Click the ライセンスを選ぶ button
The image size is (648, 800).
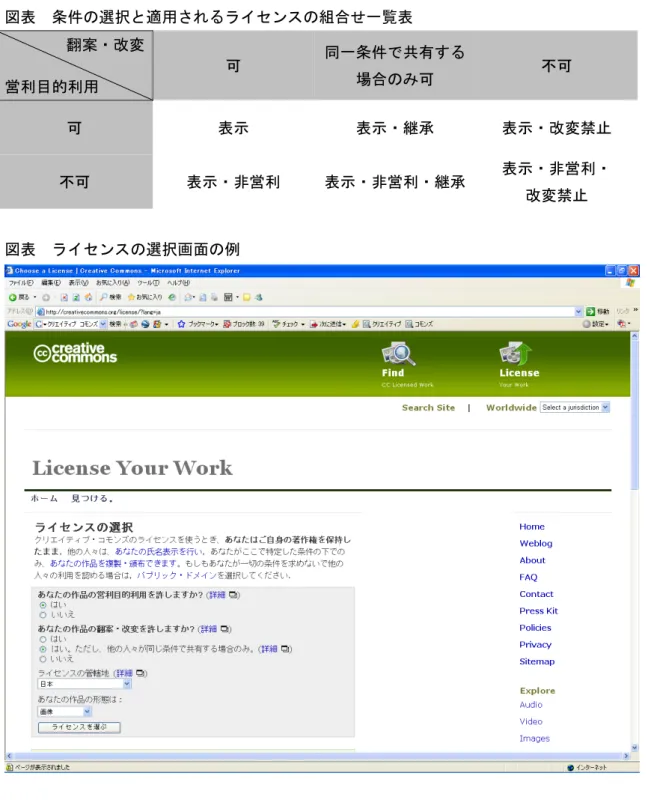79,728
